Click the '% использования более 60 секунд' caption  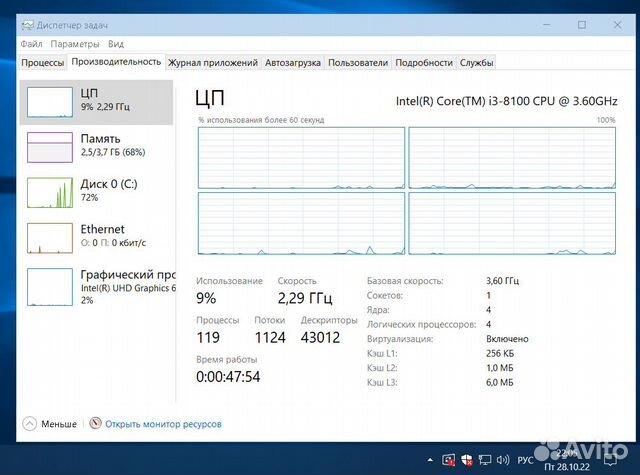pyautogui.click(x=261, y=120)
